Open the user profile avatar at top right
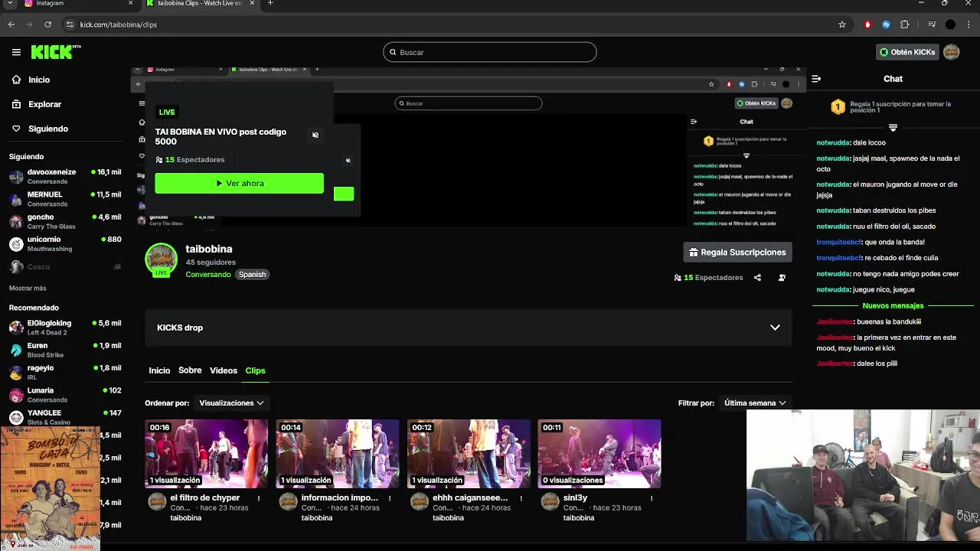The image size is (980, 551). [951, 52]
